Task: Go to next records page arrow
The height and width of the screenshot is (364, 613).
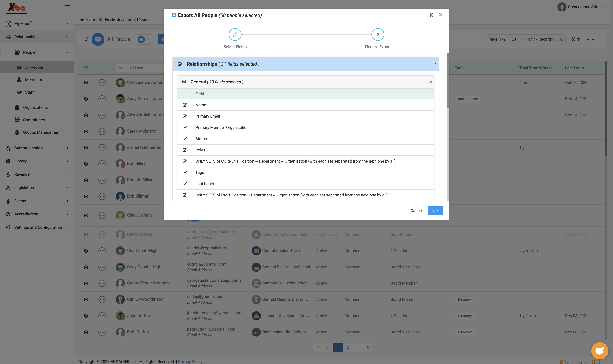Action: click(x=561, y=39)
